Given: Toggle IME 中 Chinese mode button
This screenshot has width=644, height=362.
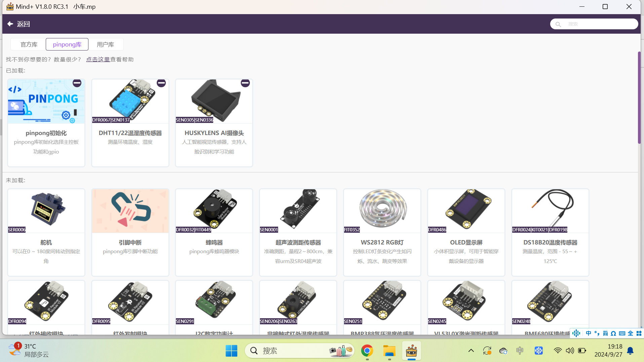Looking at the screenshot, I should point(588,333).
